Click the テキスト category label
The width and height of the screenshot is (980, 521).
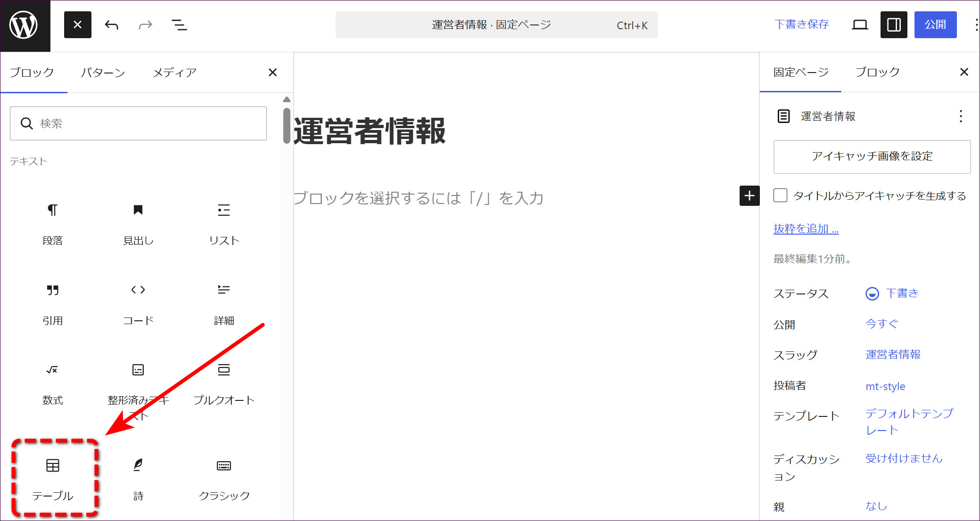(29, 162)
